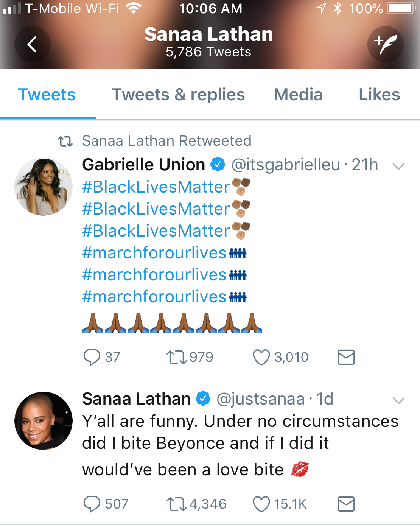Share Gabrielle Union's tweet via message

346,357
